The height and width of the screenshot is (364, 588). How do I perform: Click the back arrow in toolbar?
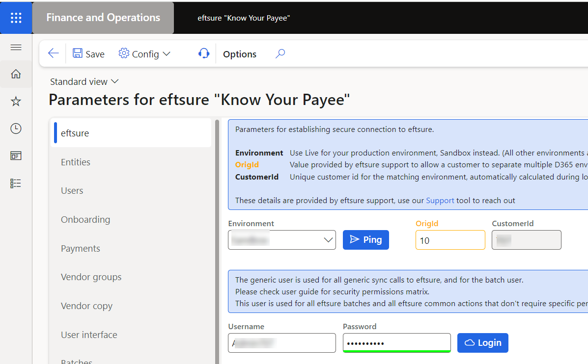(x=53, y=53)
